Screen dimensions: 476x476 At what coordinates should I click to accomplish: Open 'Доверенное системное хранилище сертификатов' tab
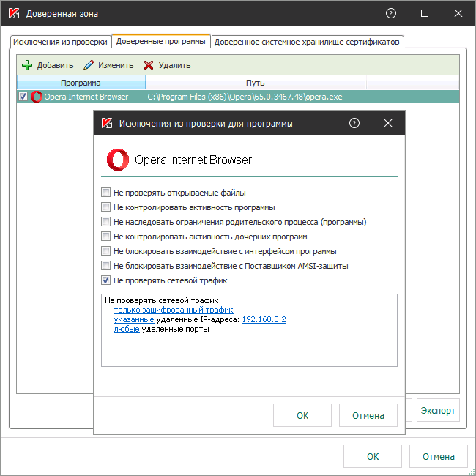point(307,42)
